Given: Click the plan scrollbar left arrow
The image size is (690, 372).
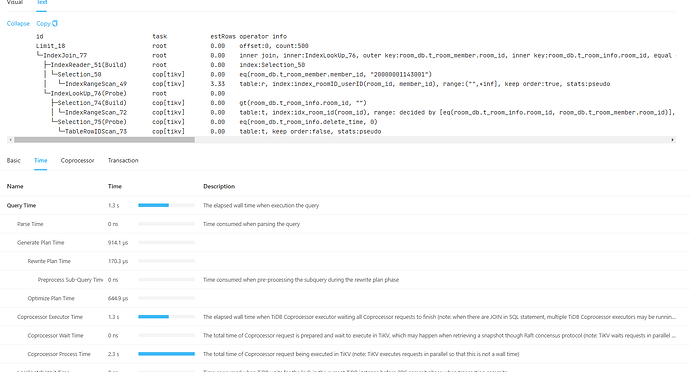Looking at the screenshot, I should pos(10,140).
